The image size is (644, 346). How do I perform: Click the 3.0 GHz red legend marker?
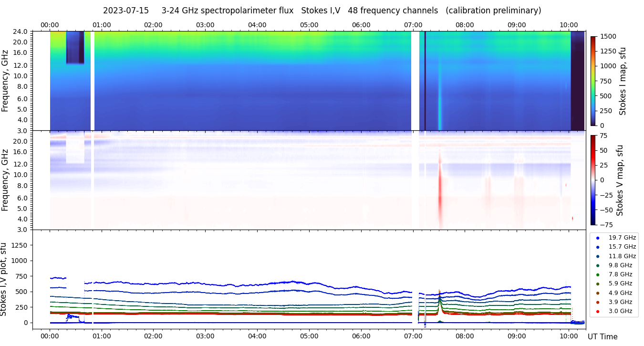[x=598, y=311]
